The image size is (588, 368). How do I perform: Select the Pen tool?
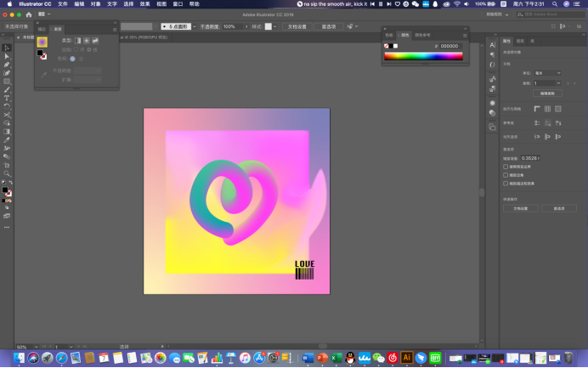(7, 65)
